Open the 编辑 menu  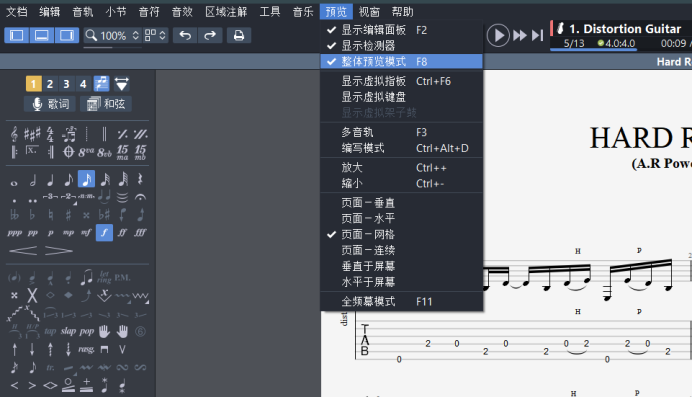[x=49, y=11]
